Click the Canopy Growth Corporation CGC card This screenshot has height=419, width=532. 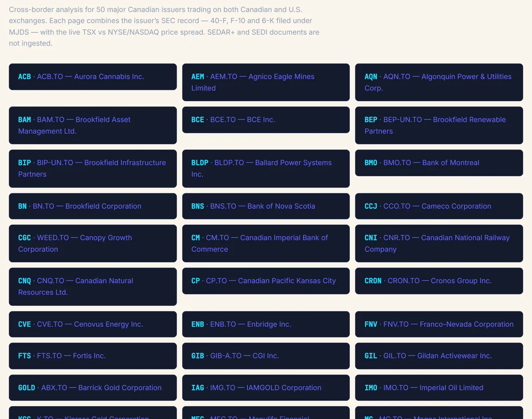(93, 243)
